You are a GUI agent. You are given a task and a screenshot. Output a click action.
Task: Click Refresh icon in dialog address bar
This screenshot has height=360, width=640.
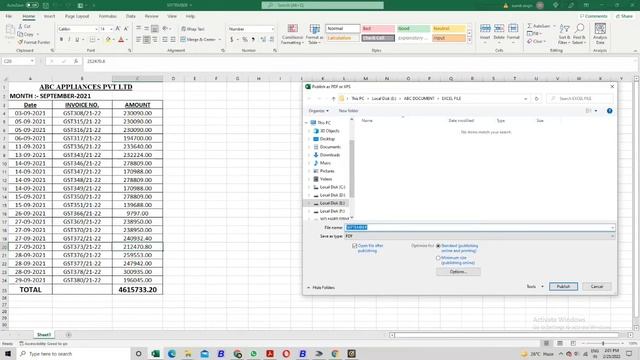(x=536, y=99)
